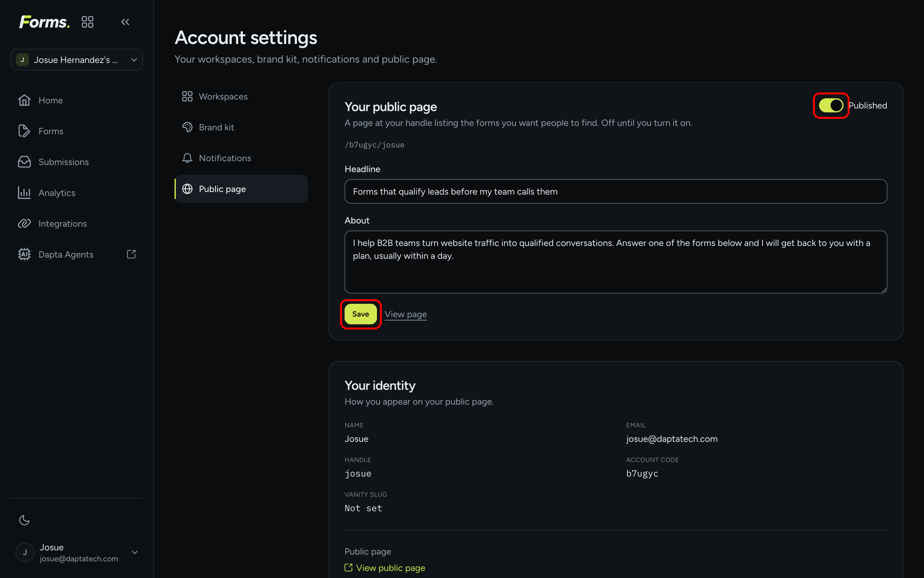Open the Workspaces settings tab

(241, 96)
